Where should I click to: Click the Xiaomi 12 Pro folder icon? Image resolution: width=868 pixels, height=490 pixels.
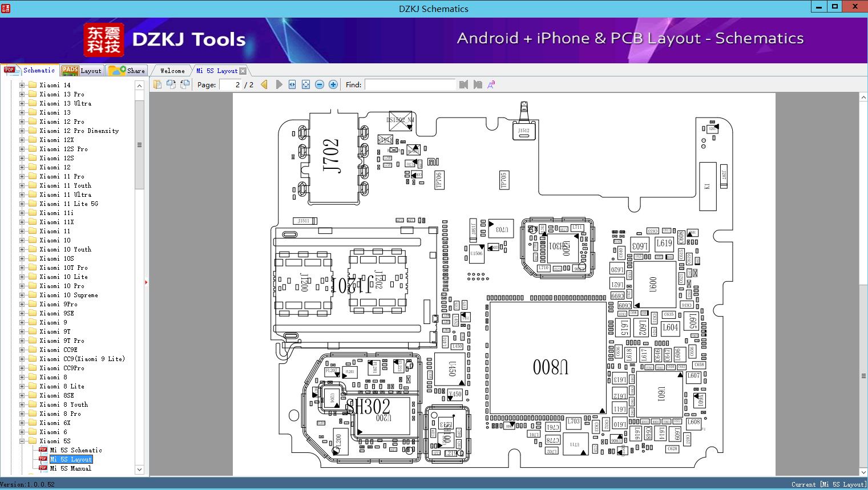coord(33,122)
